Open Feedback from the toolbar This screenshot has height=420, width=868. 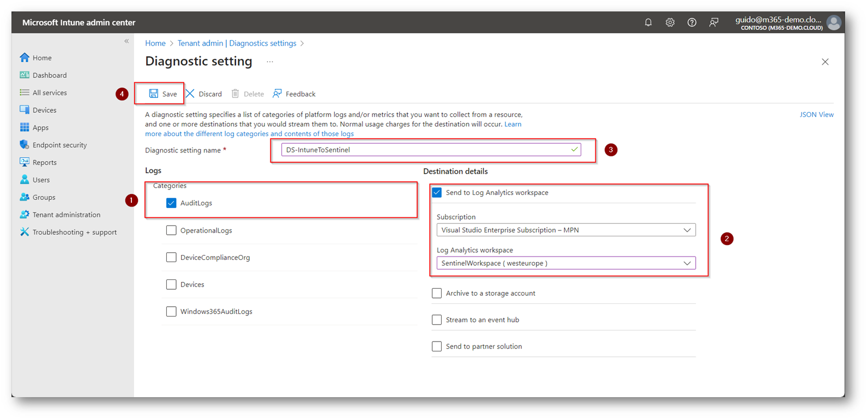coord(294,94)
